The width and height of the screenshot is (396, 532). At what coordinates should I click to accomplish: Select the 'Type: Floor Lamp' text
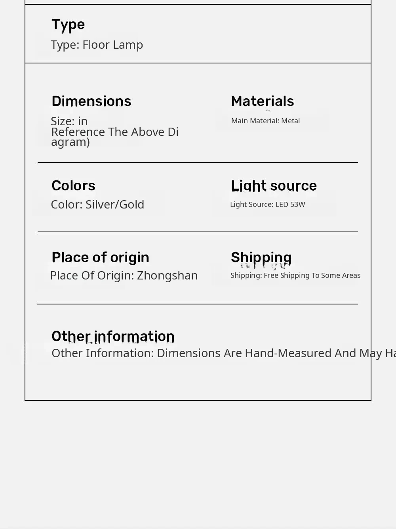pos(97,45)
